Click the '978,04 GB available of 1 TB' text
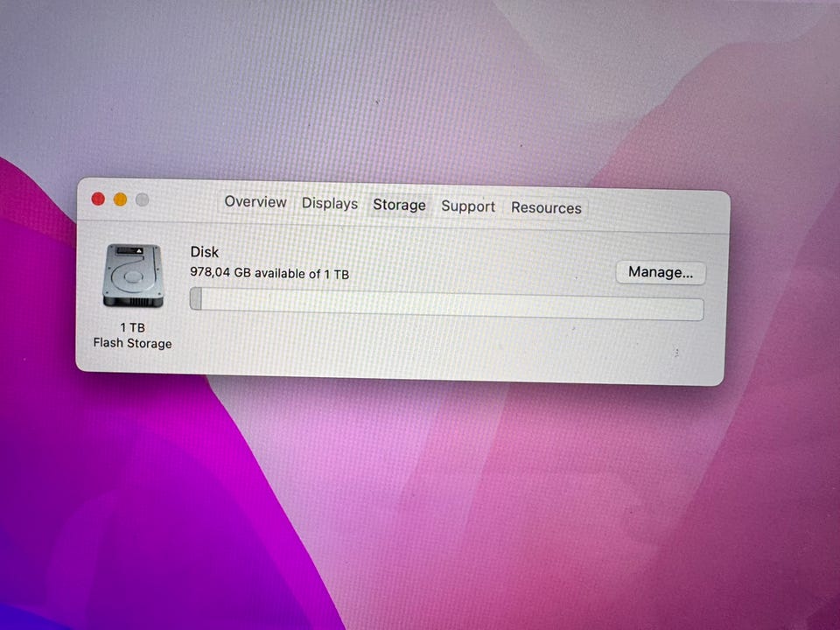840x630 pixels. click(269, 273)
